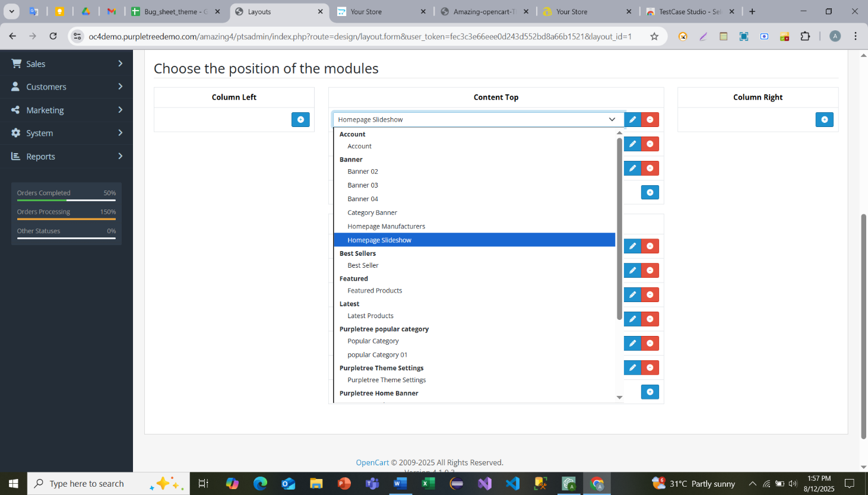This screenshot has width=868, height=495.
Task: Choose Best Seller module option
Action: tap(474, 265)
